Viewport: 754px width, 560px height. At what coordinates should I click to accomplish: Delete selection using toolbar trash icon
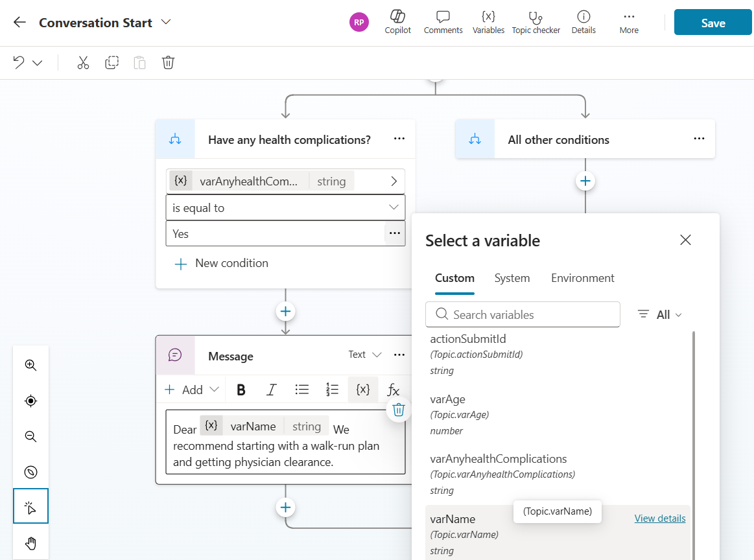[x=168, y=63]
